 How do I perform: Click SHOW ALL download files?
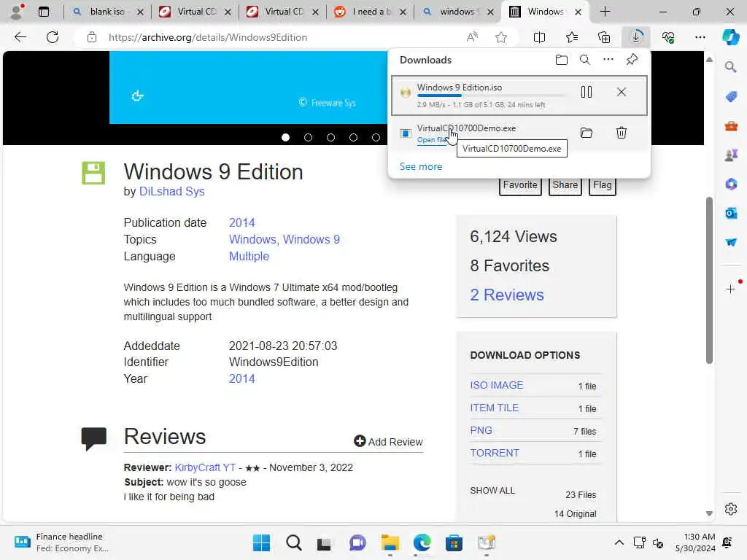(492, 491)
